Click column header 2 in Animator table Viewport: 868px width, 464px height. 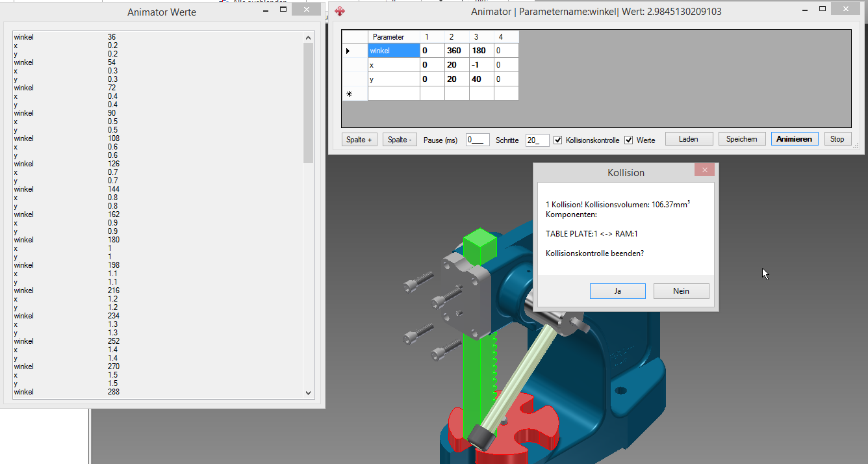coord(457,37)
